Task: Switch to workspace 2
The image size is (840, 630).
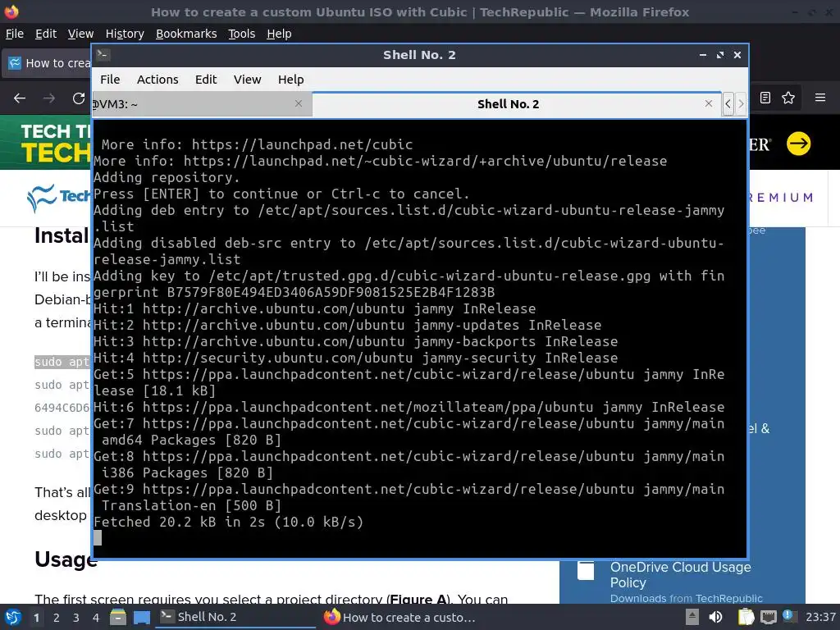Action: click(x=57, y=618)
